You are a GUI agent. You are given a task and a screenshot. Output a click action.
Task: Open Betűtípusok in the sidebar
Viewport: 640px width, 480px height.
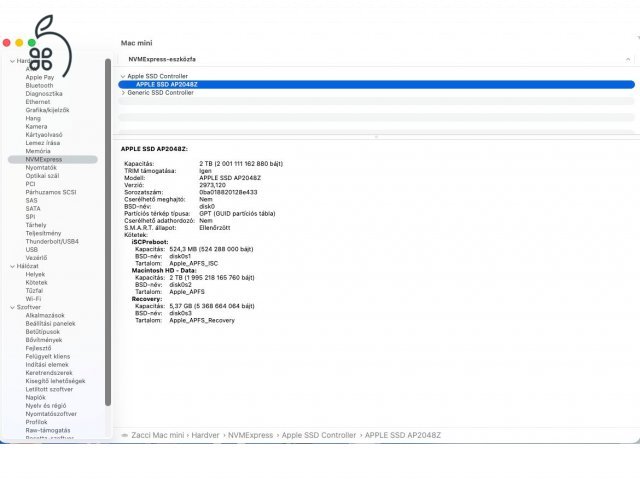pos(42,331)
